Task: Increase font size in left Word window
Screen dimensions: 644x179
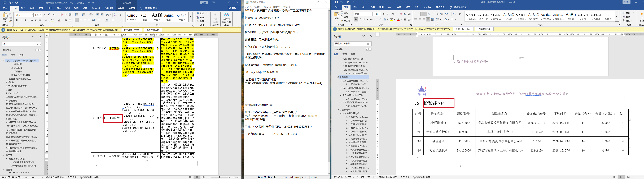Action: tap(45, 15)
